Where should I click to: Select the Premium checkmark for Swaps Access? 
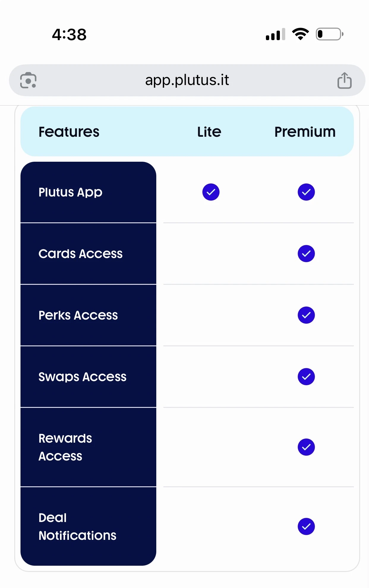[x=306, y=377]
